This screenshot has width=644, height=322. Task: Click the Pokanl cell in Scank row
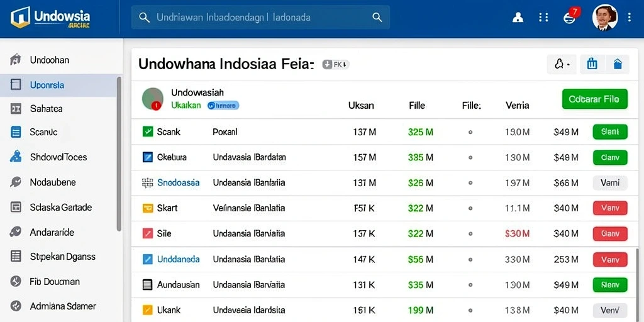tap(225, 132)
